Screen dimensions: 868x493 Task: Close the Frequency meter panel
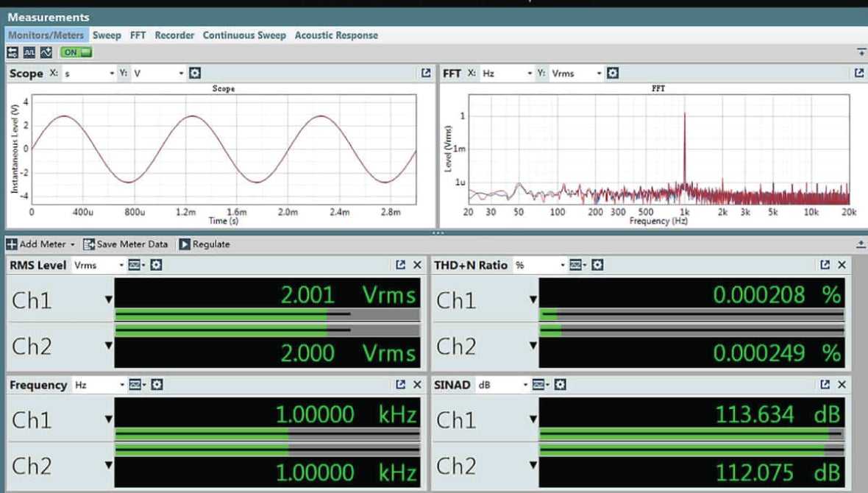click(x=417, y=385)
